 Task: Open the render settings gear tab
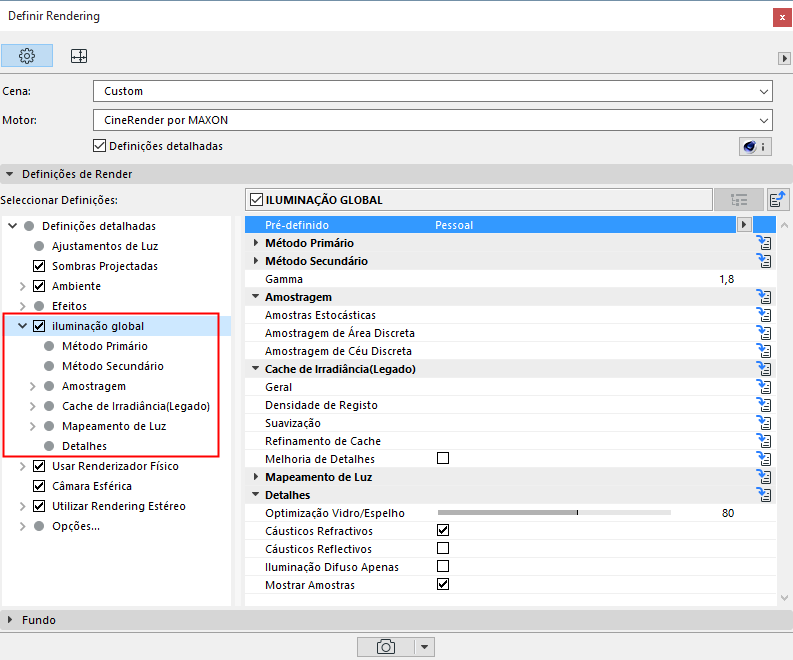click(x=27, y=56)
